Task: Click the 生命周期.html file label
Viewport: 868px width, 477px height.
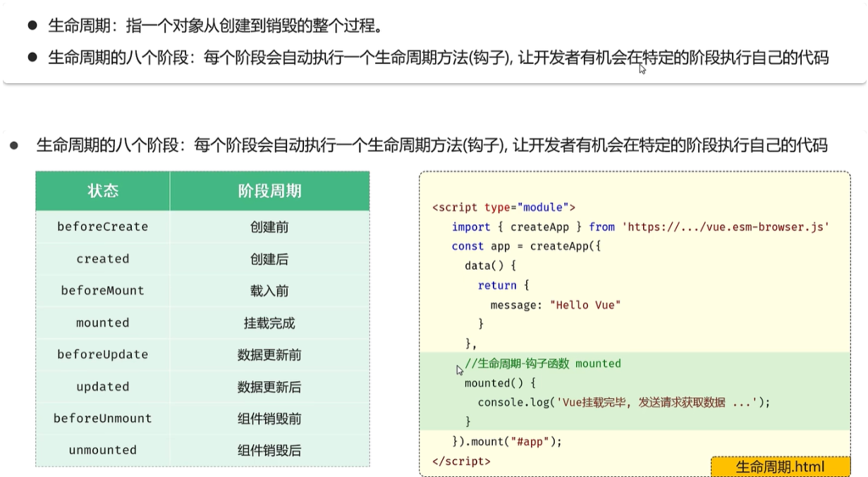Action: [x=780, y=466]
